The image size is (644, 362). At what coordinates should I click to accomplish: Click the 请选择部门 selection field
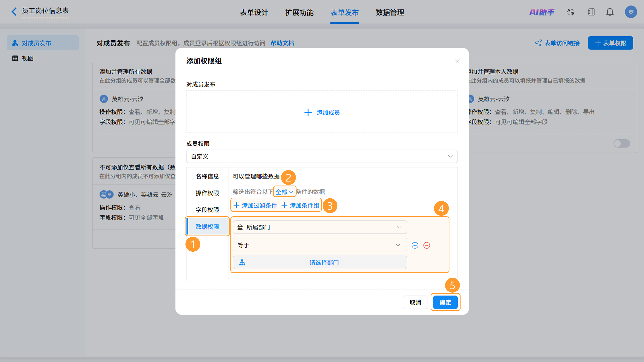[x=320, y=263]
